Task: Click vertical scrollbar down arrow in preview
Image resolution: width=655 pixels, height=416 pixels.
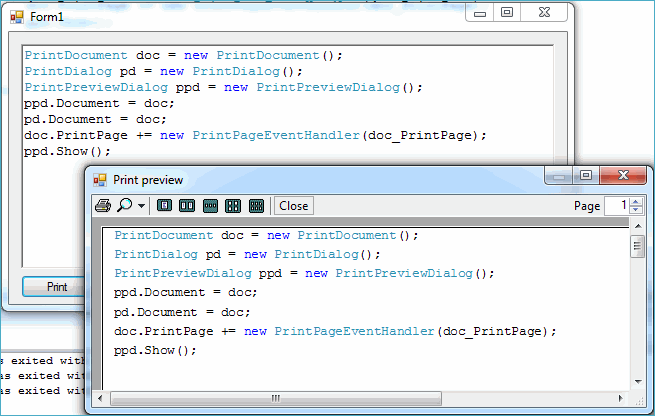Action: [x=637, y=381]
